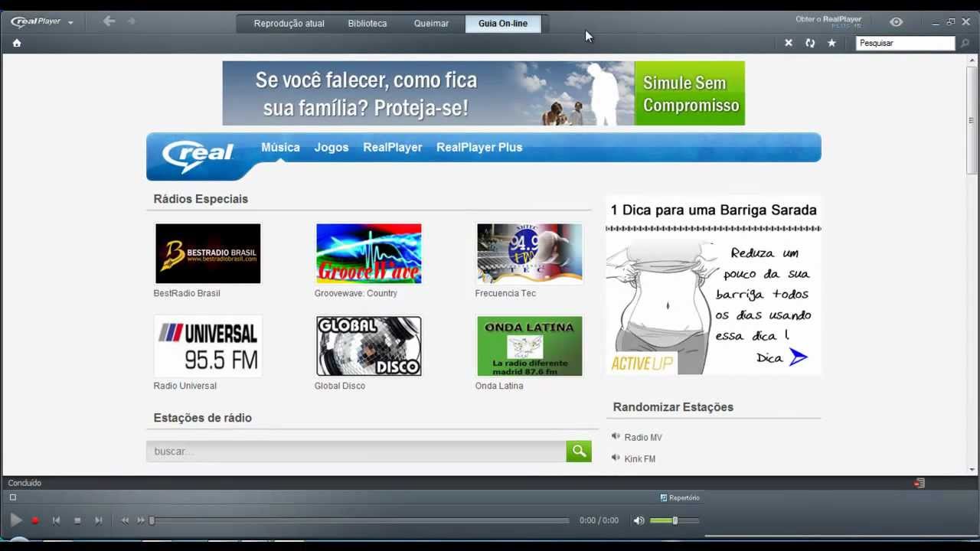The height and width of the screenshot is (551, 980).
Task: Open the RealPlayer logo menu dropdown
Action: pos(42,22)
